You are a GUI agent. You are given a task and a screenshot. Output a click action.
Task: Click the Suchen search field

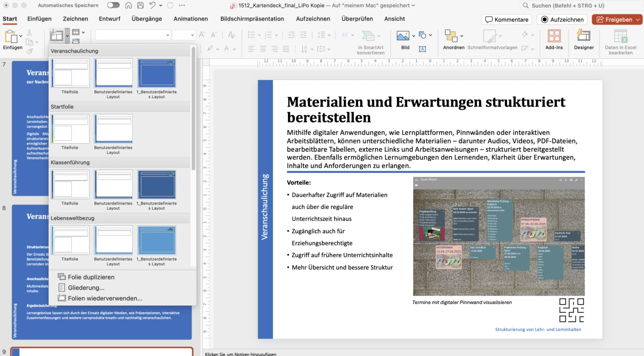581,5
